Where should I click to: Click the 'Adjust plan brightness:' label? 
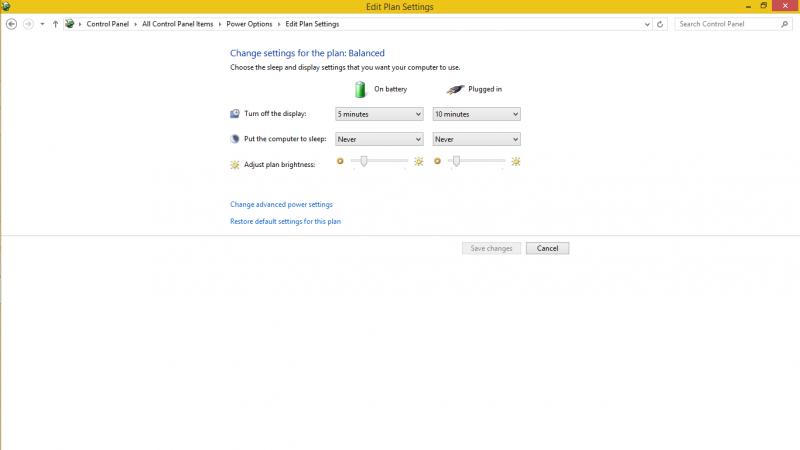(279, 165)
